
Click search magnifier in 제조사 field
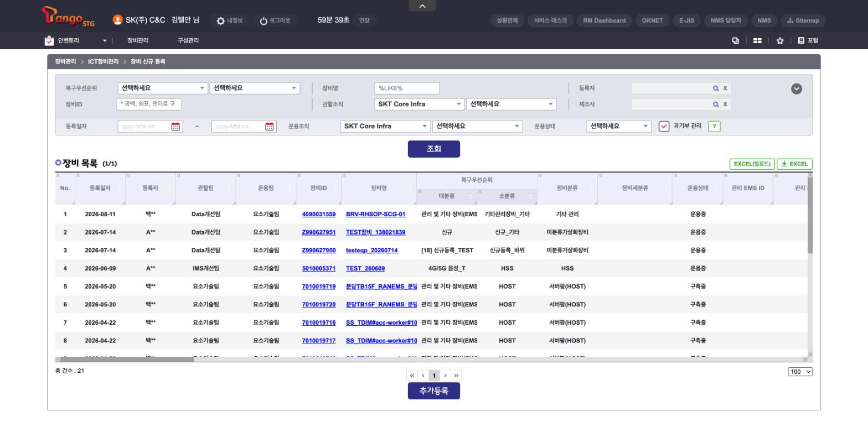pos(716,104)
